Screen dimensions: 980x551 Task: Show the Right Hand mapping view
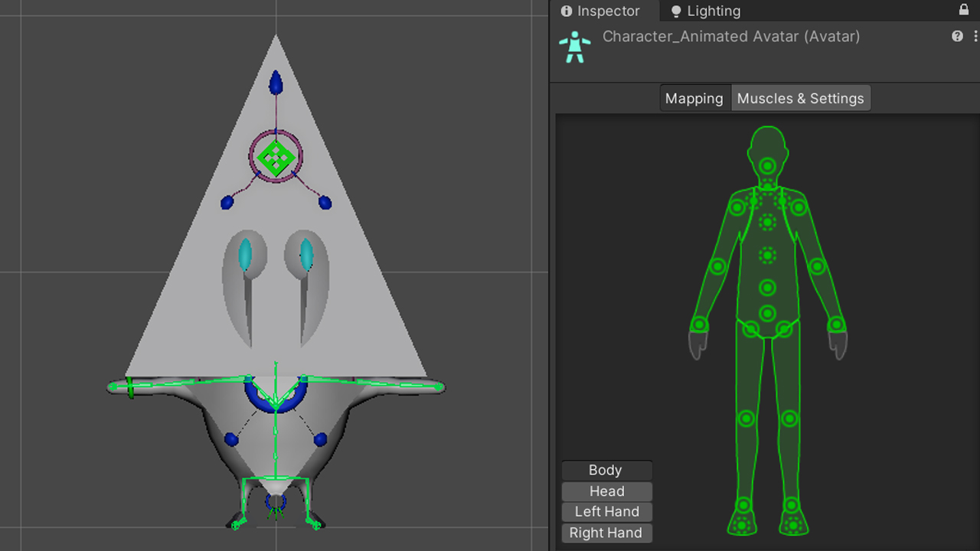[606, 533]
